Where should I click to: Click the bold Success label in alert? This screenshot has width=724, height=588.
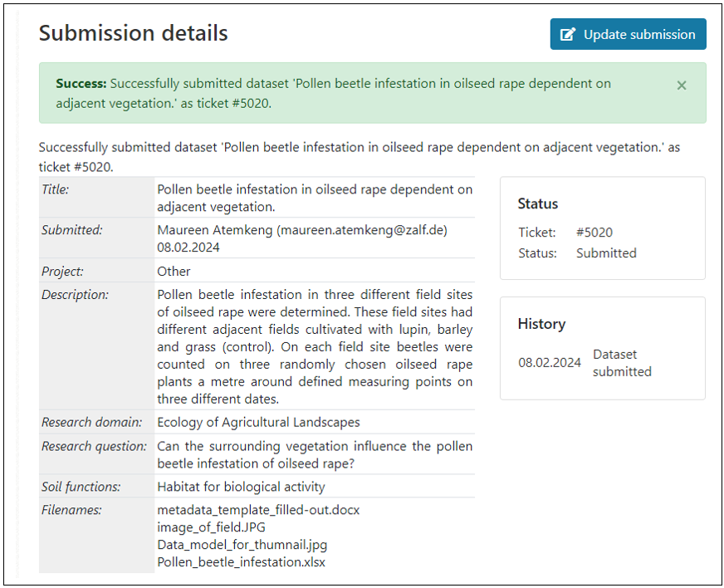[81, 84]
